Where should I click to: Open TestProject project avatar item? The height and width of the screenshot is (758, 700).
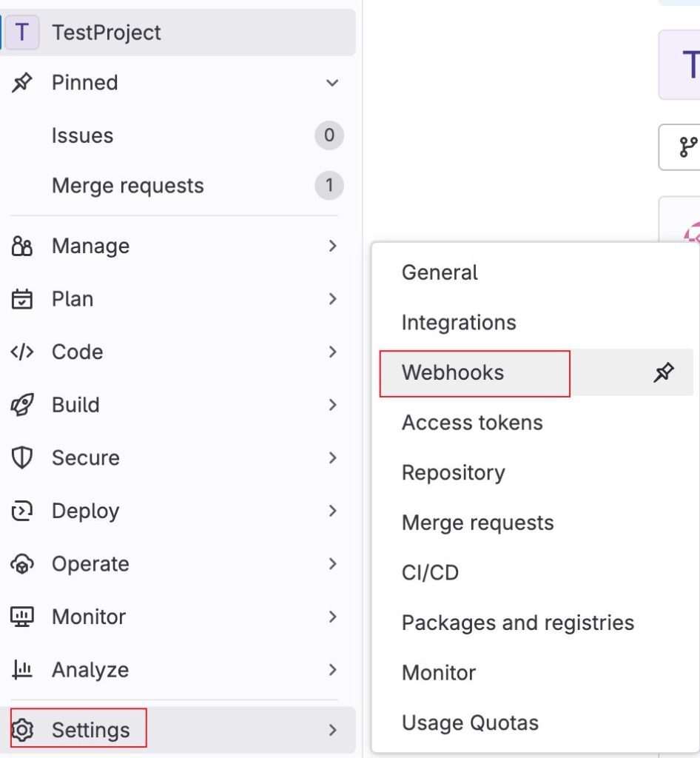(177, 33)
